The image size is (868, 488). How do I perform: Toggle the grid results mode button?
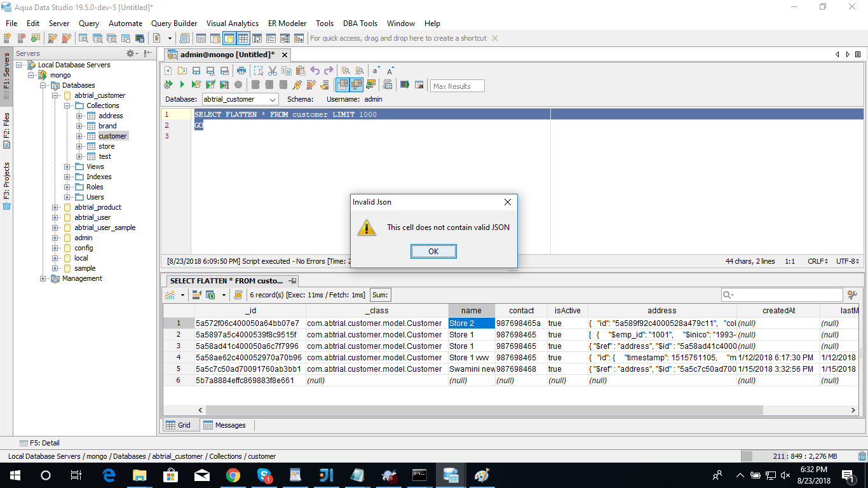click(342, 85)
